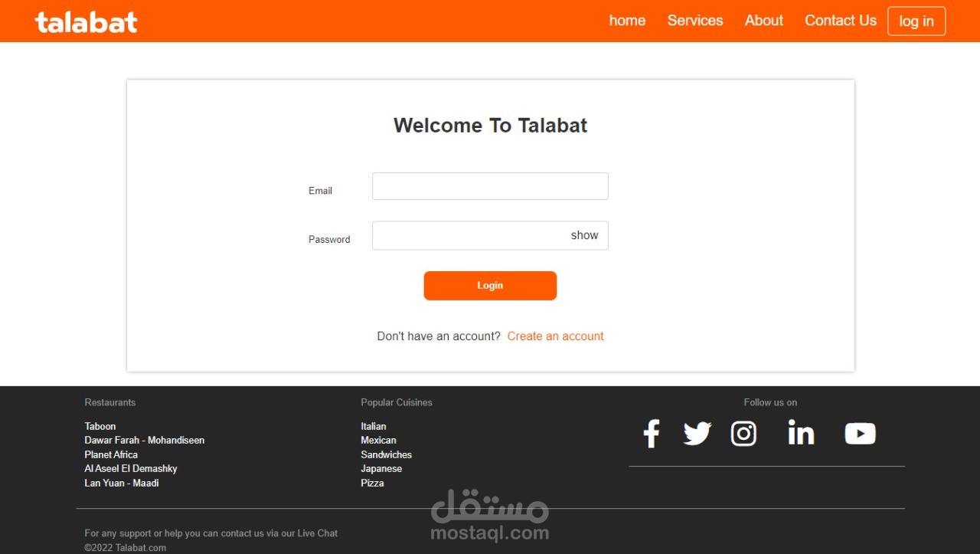Toggle password visibility with show

(x=584, y=235)
